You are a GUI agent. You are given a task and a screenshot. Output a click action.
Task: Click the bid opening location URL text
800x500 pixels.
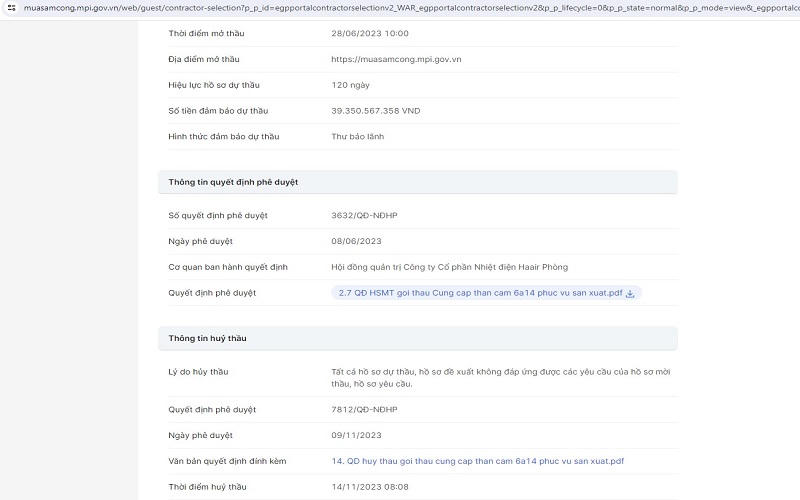pyautogui.click(x=396, y=59)
